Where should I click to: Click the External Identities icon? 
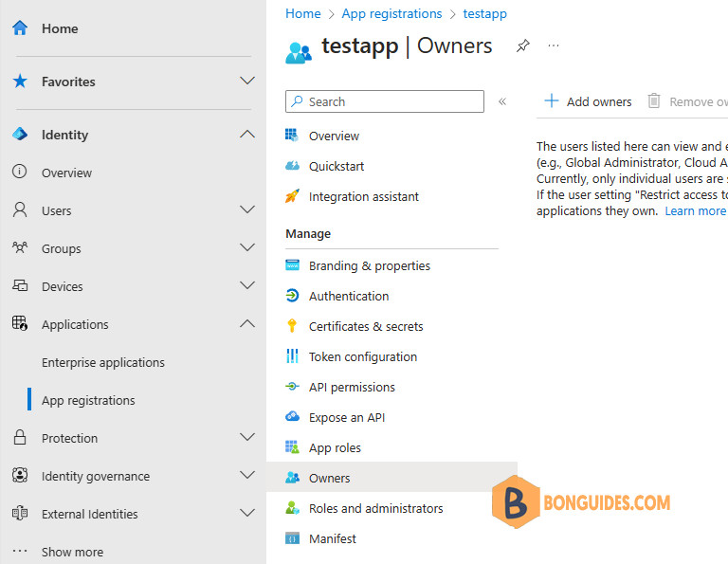pos(20,513)
